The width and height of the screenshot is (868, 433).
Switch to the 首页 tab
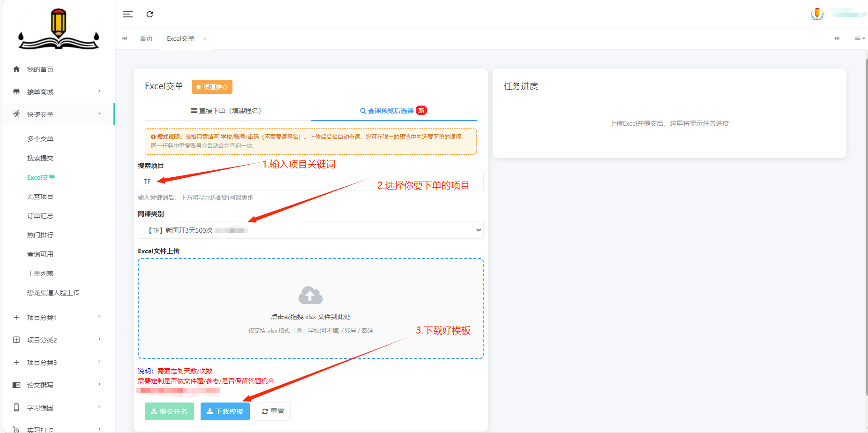coord(146,38)
